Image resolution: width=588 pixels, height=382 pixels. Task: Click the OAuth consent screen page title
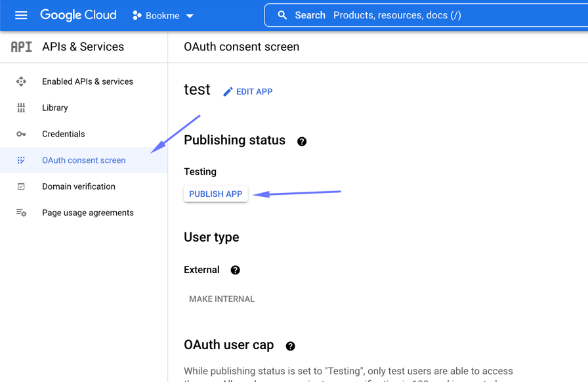click(241, 47)
